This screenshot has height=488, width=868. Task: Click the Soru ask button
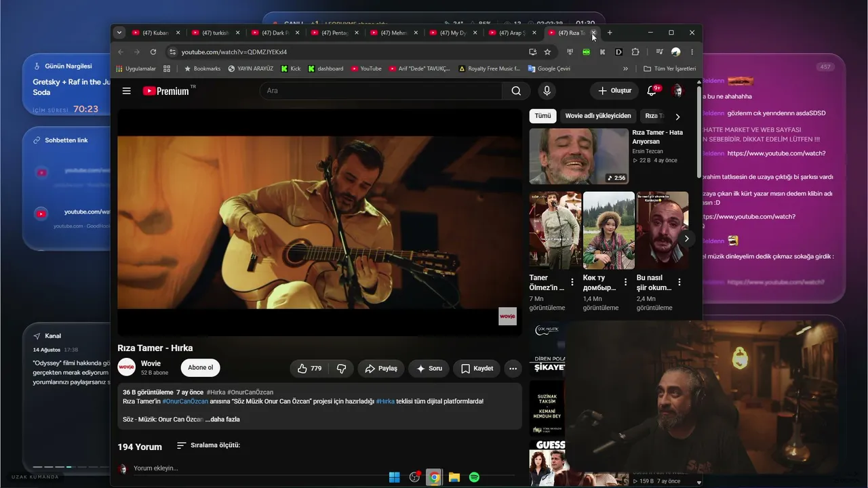coord(429,369)
